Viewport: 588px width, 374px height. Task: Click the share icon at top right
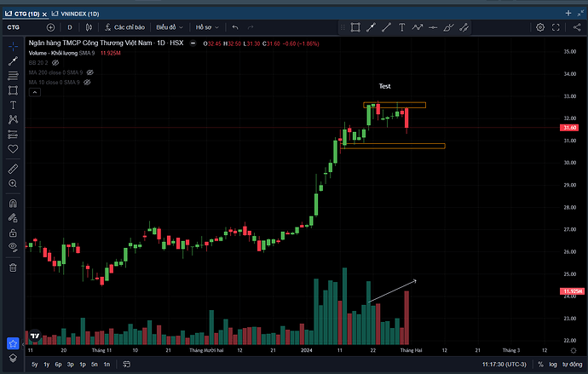pyautogui.click(x=577, y=27)
